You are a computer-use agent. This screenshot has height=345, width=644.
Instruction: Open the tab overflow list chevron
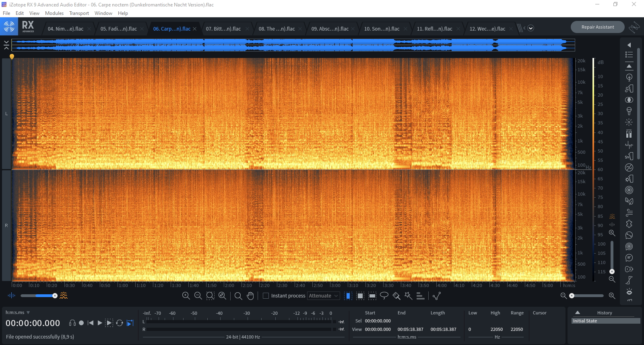(530, 28)
